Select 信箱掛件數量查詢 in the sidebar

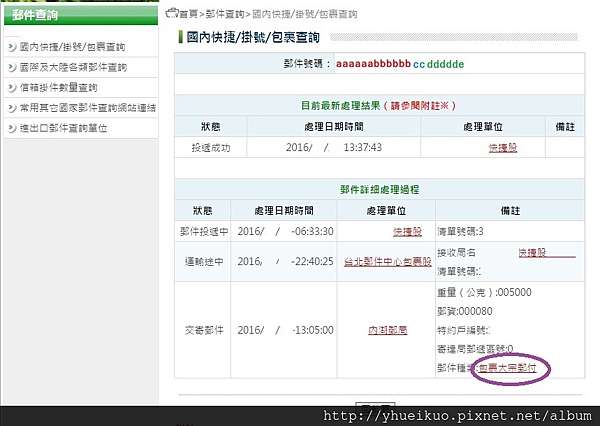point(59,88)
